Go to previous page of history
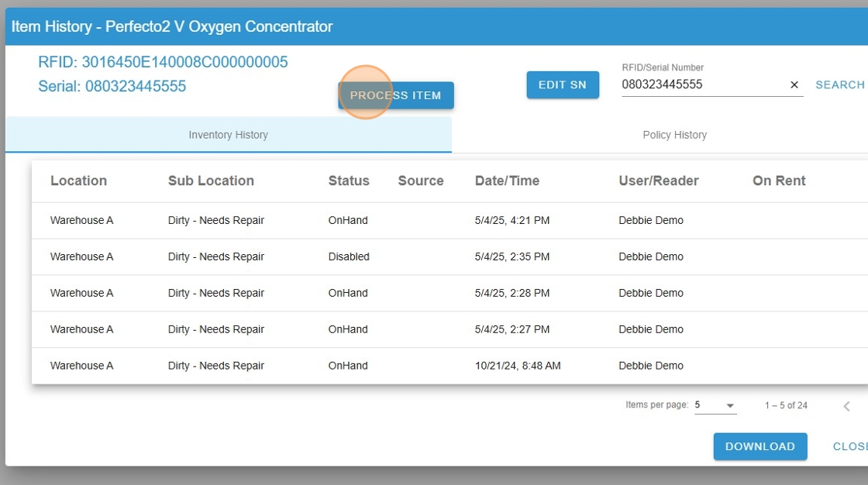The width and height of the screenshot is (868, 485). click(x=846, y=406)
